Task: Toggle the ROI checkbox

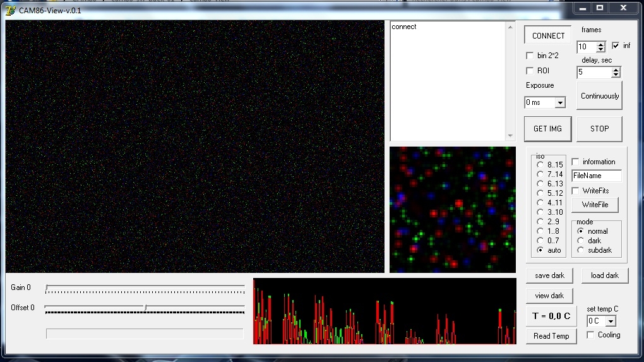Action: pos(530,71)
